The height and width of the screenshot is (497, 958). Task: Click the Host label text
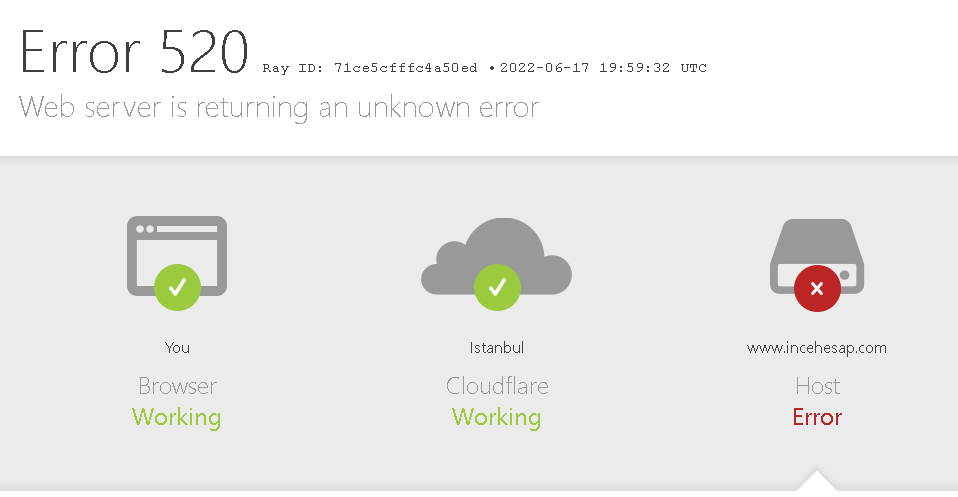coord(817,386)
